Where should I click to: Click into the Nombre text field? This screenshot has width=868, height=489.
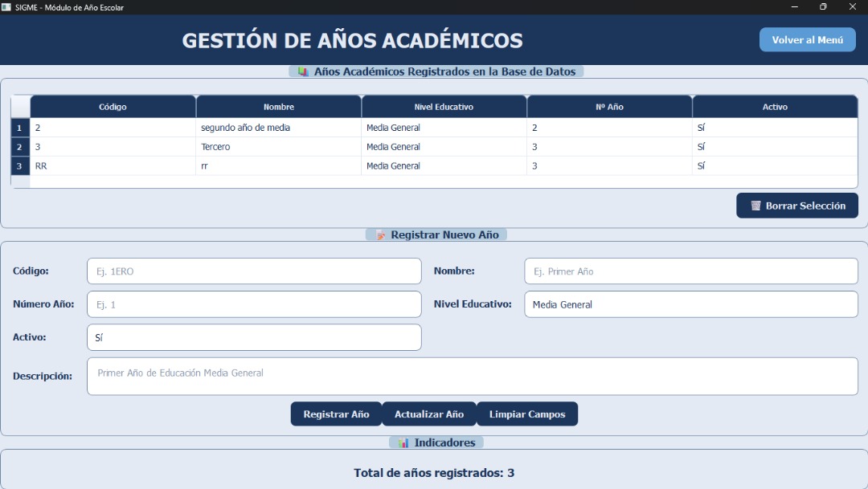coord(690,271)
